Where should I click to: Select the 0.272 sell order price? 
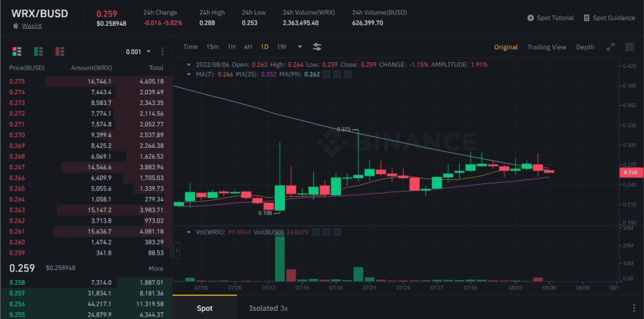[x=17, y=113]
